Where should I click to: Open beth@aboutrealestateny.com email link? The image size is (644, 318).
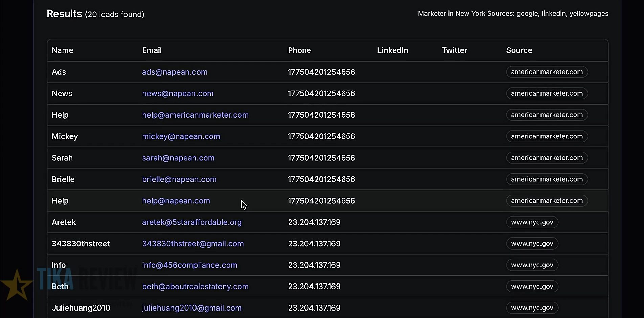(195, 286)
